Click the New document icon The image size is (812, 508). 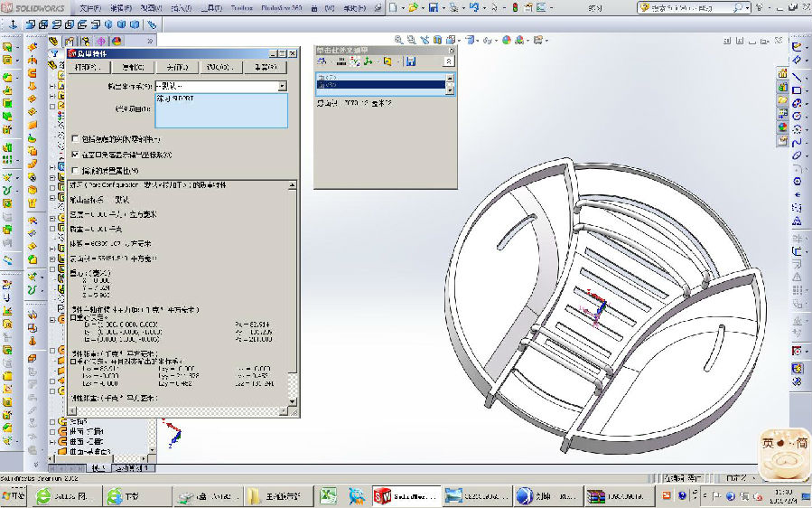coord(395,7)
